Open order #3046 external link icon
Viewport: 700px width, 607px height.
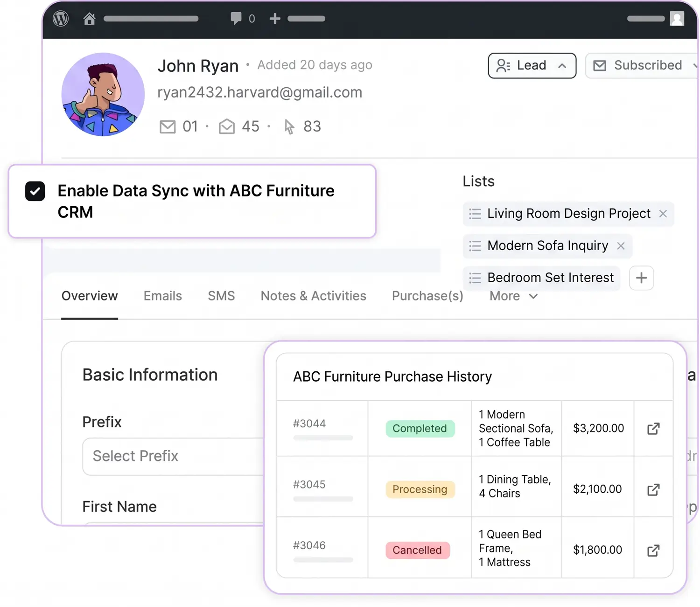(x=653, y=551)
